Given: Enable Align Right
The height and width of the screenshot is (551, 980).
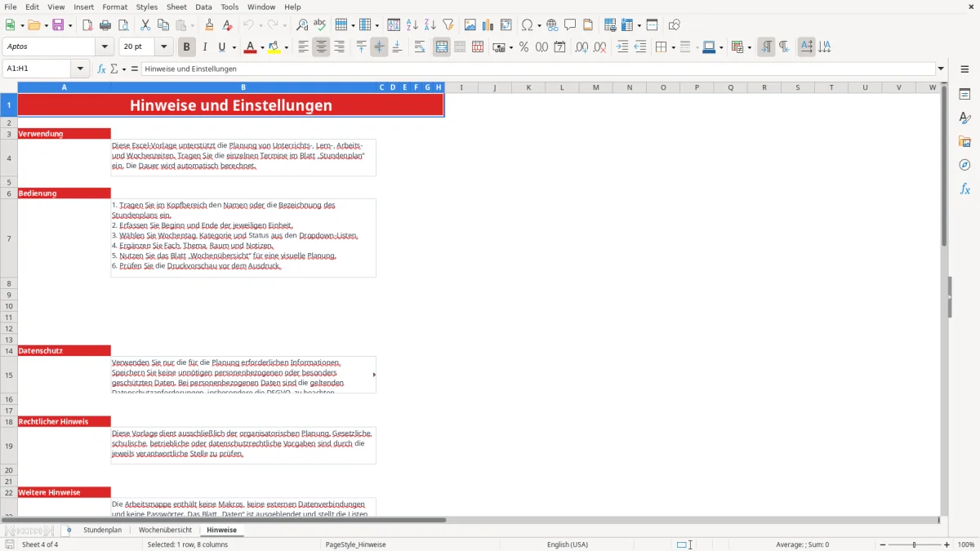Looking at the screenshot, I should pos(340,47).
